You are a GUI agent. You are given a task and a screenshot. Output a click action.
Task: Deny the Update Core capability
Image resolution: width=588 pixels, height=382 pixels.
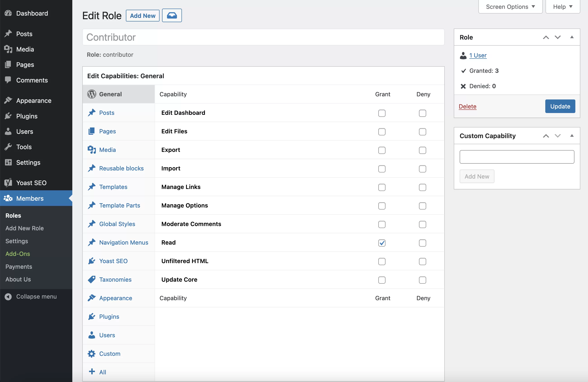click(423, 280)
